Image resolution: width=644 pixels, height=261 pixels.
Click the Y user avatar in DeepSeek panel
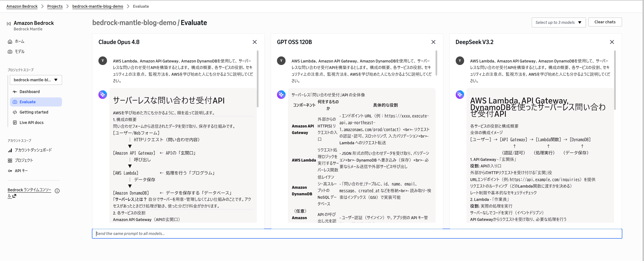coord(460,61)
